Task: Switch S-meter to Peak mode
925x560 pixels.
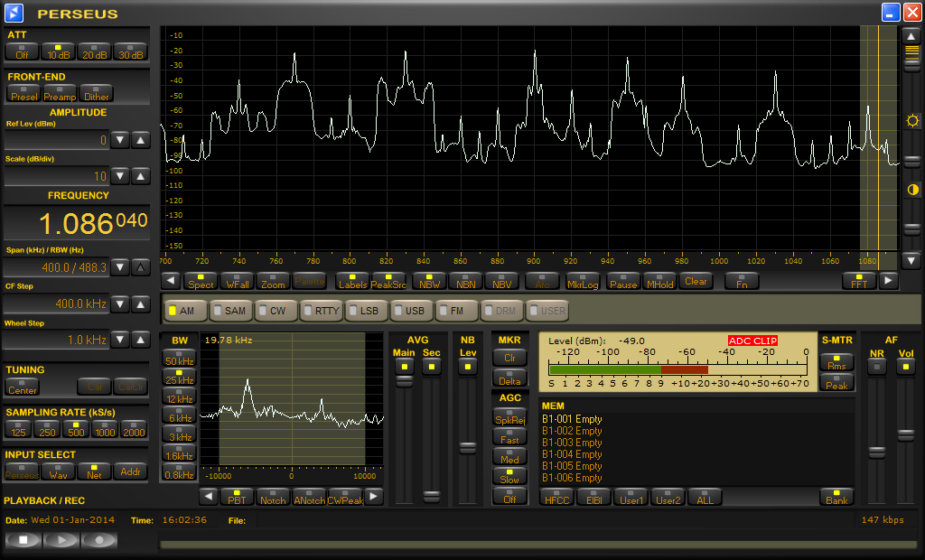Action: [836, 382]
